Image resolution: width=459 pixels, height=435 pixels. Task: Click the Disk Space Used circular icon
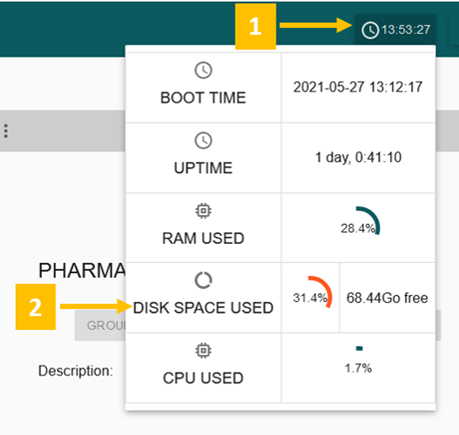tap(203, 280)
